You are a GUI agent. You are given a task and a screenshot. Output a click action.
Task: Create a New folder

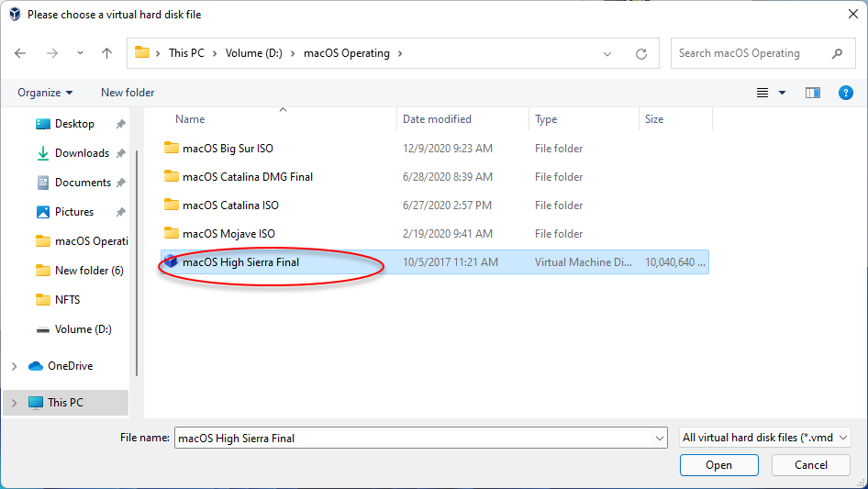pyautogui.click(x=128, y=93)
